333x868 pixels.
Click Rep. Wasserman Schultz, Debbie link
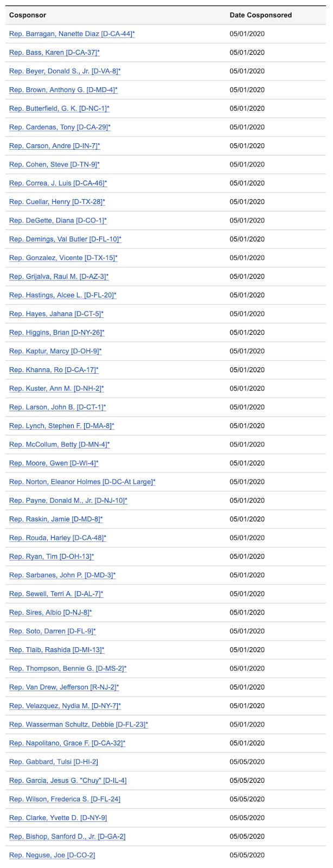pyautogui.click(x=78, y=724)
